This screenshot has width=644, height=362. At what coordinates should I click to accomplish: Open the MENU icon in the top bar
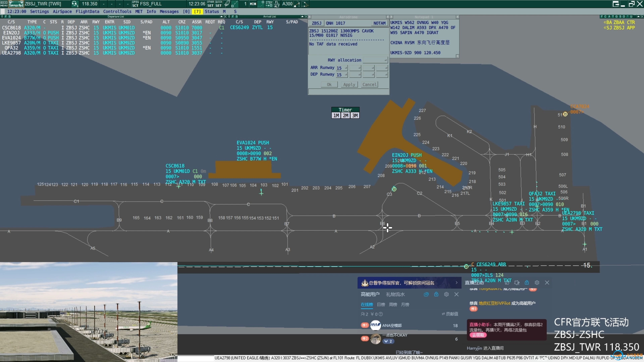tap(4, 4)
